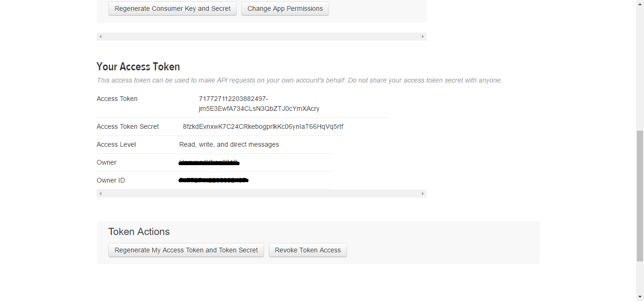The image size is (644, 301).
Task: Click left arrow of scrollbar below Owner ID
Action: pyautogui.click(x=100, y=194)
